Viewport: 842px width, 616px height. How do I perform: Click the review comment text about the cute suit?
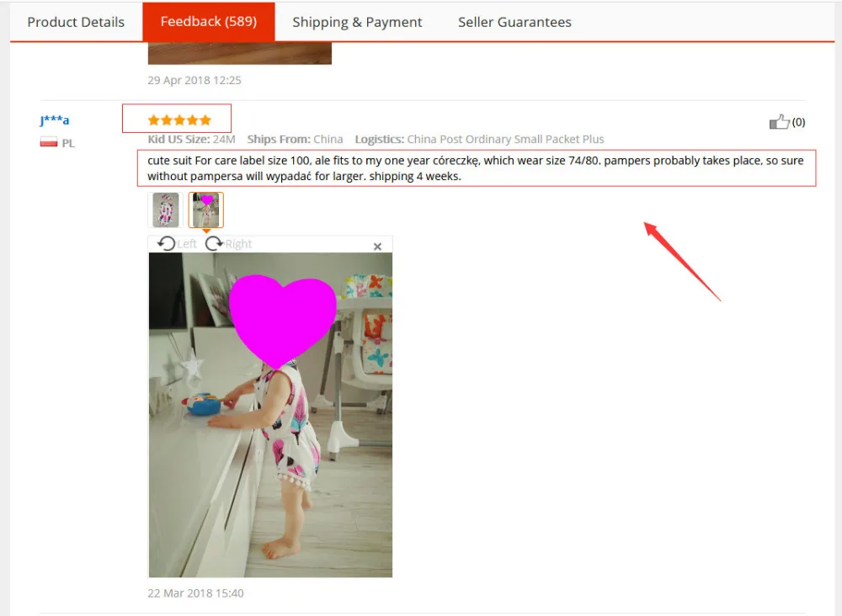tap(476, 168)
